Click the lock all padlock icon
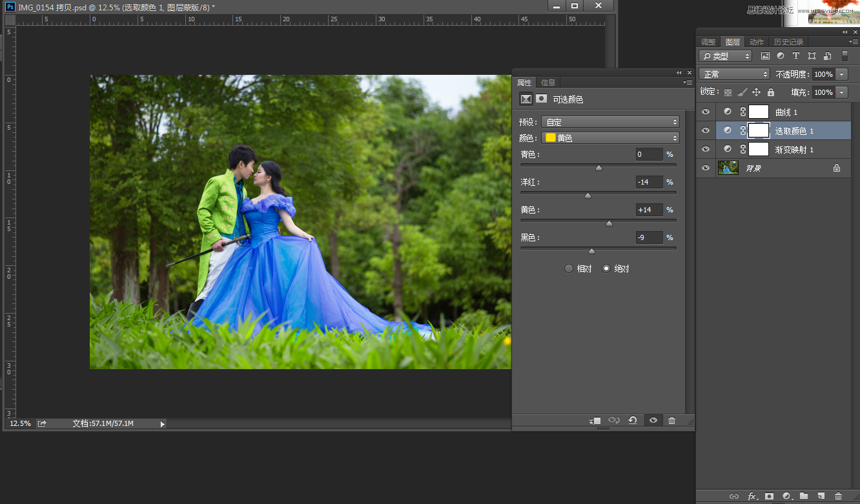Image resolution: width=860 pixels, height=504 pixels. click(x=770, y=92)
